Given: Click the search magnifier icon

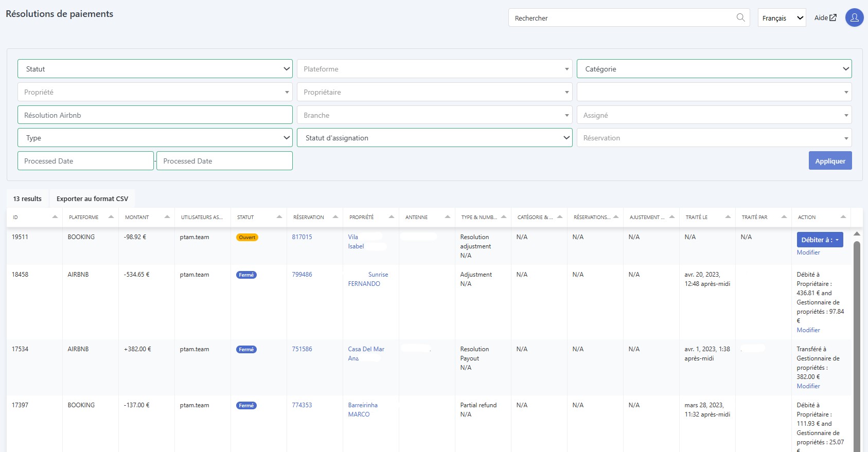Looking at the screenshot, I should 740,17.
